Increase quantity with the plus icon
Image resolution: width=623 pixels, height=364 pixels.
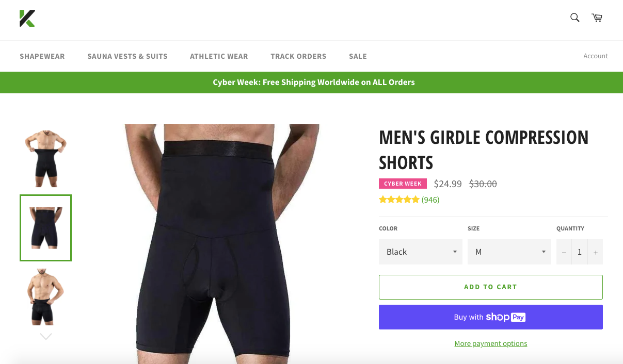click(595, 252)
